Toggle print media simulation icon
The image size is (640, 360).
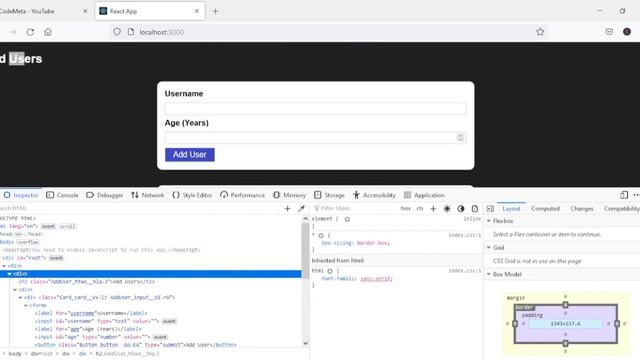(475, 209)
